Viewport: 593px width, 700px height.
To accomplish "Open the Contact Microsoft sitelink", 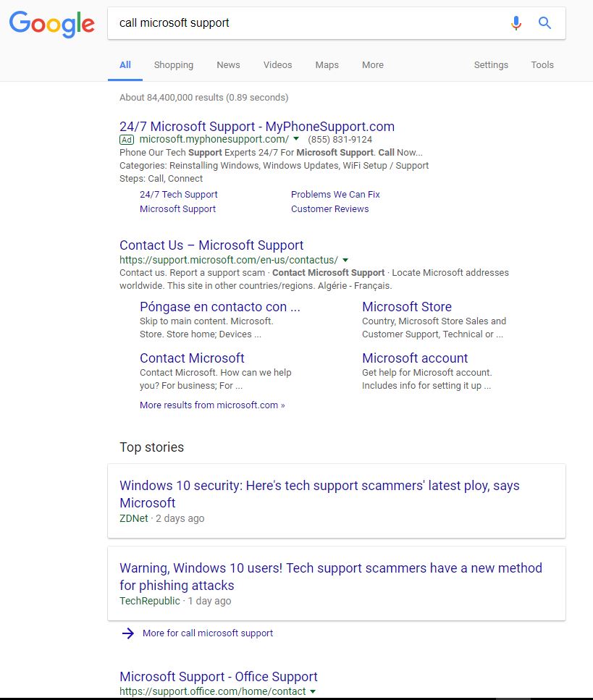I will pos(192,358).
